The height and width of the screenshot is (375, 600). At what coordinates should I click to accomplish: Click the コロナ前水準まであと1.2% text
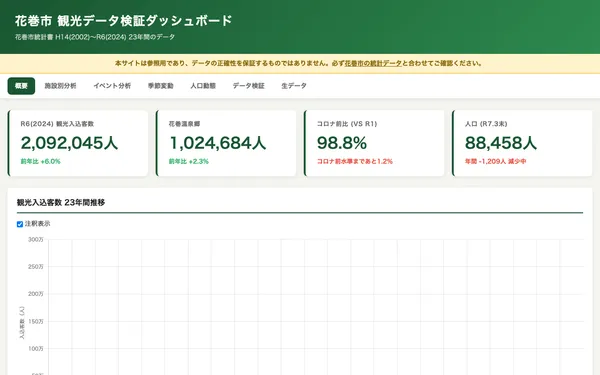355,161
